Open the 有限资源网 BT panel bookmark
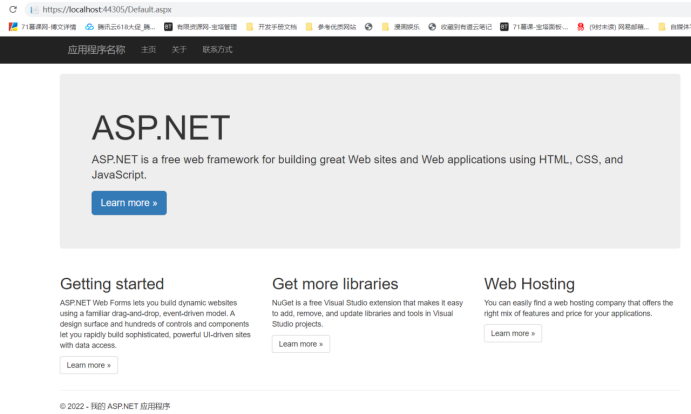Screen dimensions: 691x414 tap(201, 27)
